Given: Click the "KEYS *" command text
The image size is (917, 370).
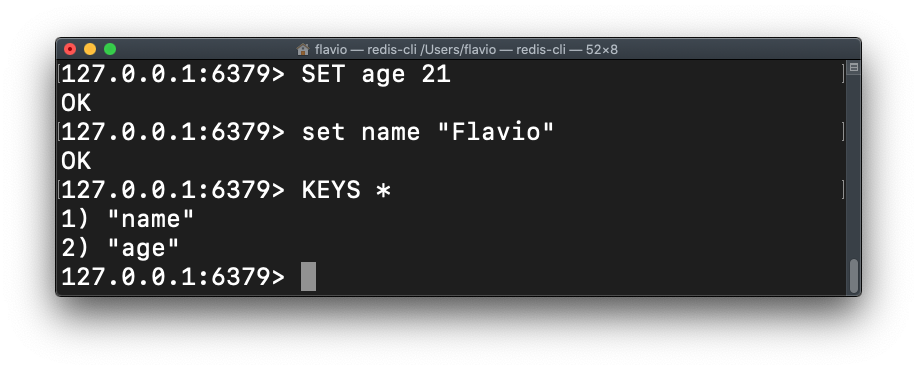Looking at the screenshot, I should tap(346, 191).
